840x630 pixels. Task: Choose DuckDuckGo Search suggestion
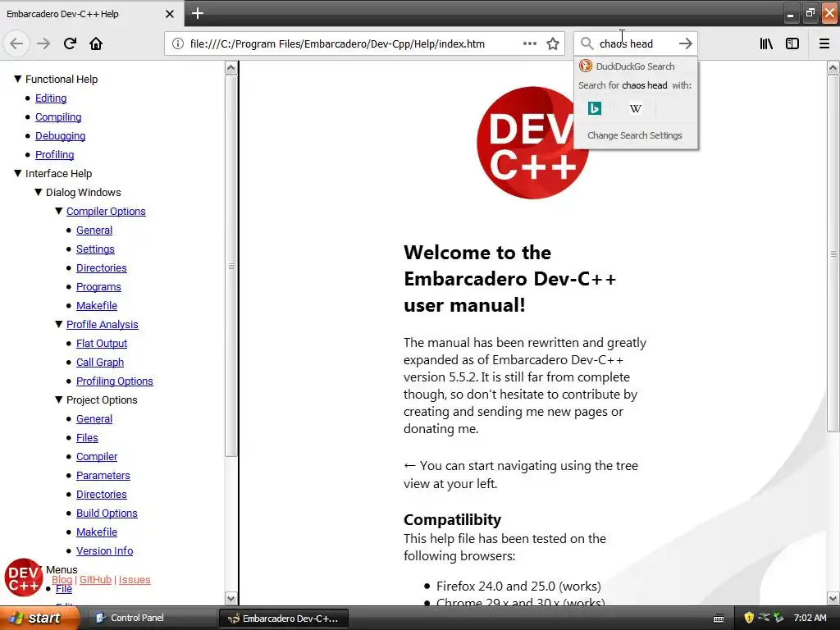click(636, 66)
